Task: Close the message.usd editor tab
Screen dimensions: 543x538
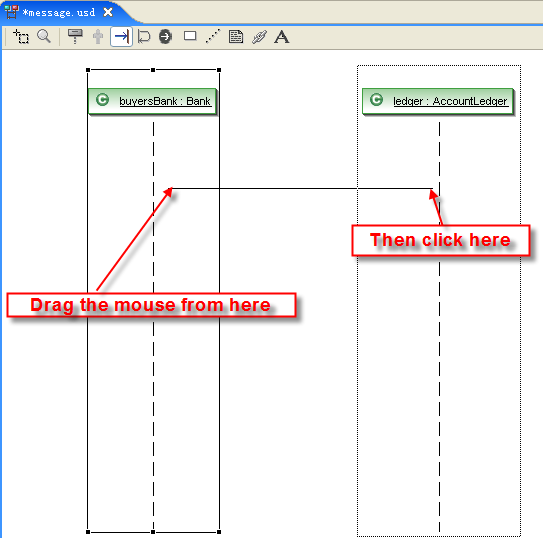Action: [x=108, y=12]
